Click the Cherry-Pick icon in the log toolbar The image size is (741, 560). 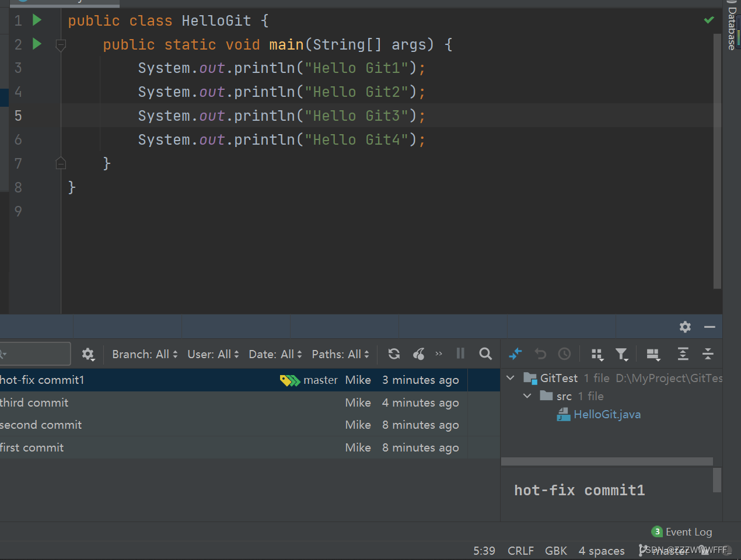click(419, 353)
